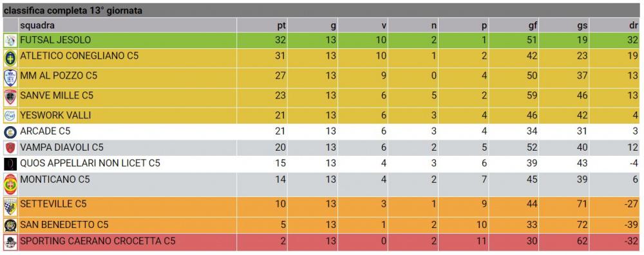Click the Atletico Conegliano C5 crest icon
Image resolution: width=644 pixels, height=255 pixels.
click(x=10, y=59)
